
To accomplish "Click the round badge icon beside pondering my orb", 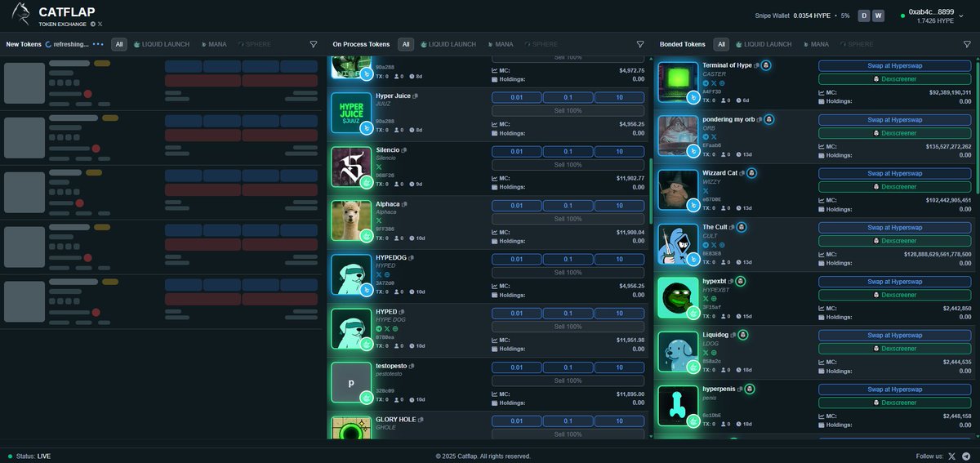I will 768,119.
